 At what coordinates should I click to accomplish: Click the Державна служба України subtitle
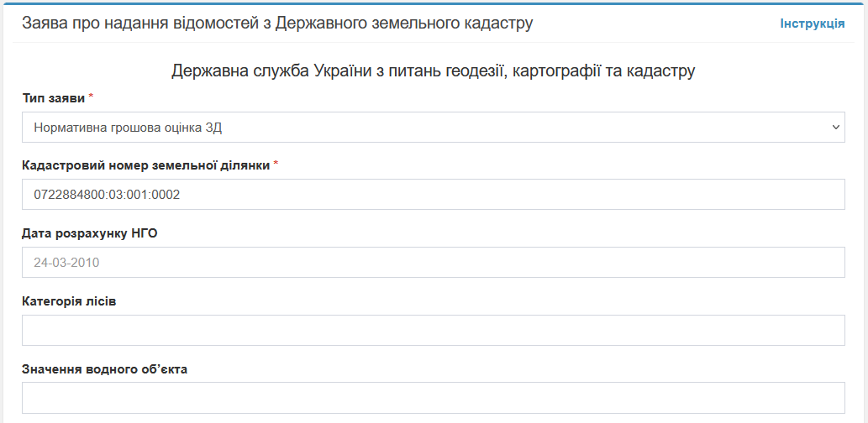tap(433, 71)
